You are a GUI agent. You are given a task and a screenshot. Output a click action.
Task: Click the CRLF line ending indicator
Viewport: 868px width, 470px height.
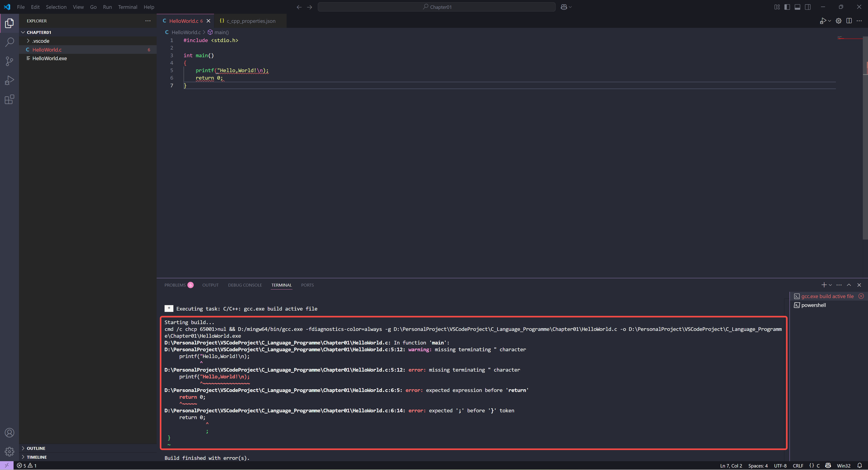coord(798,466)
